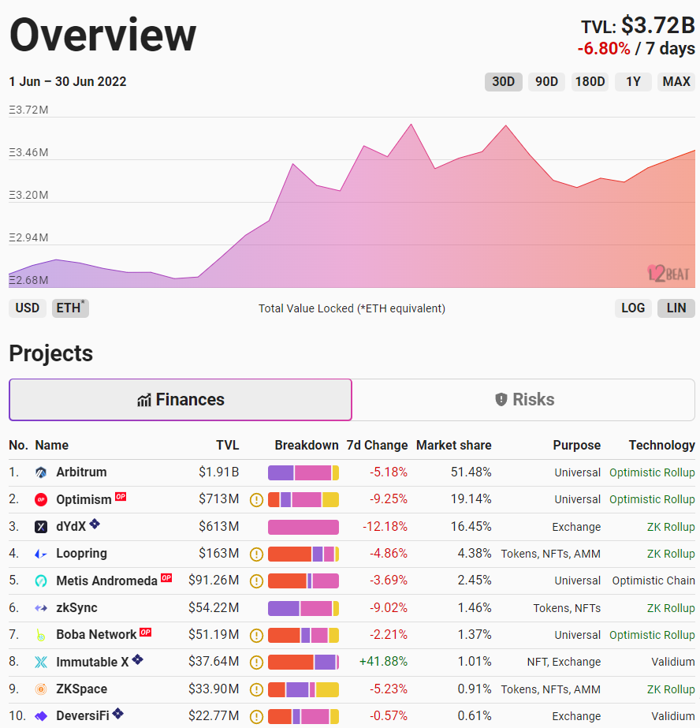Image resolution: width=700 pixels, height=728 pixels.
Task: Click the dYdX black logo icon
Action: (41, 527)
